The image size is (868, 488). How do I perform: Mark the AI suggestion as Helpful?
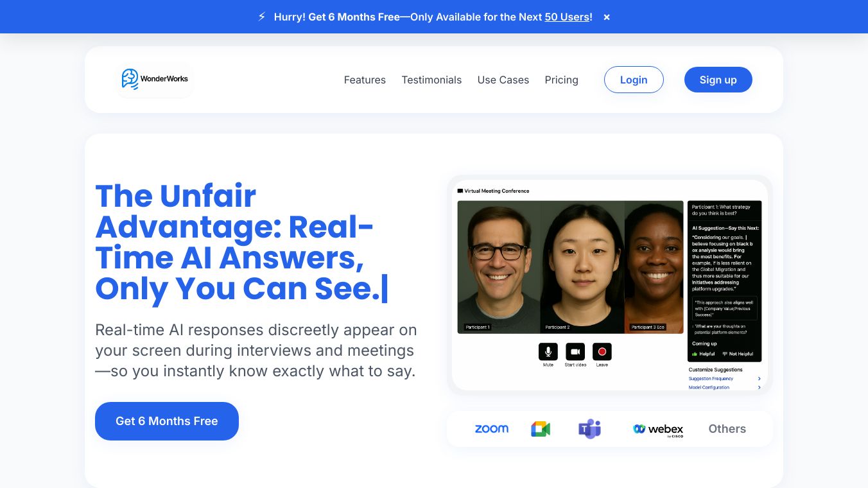(x=704, y=354)
